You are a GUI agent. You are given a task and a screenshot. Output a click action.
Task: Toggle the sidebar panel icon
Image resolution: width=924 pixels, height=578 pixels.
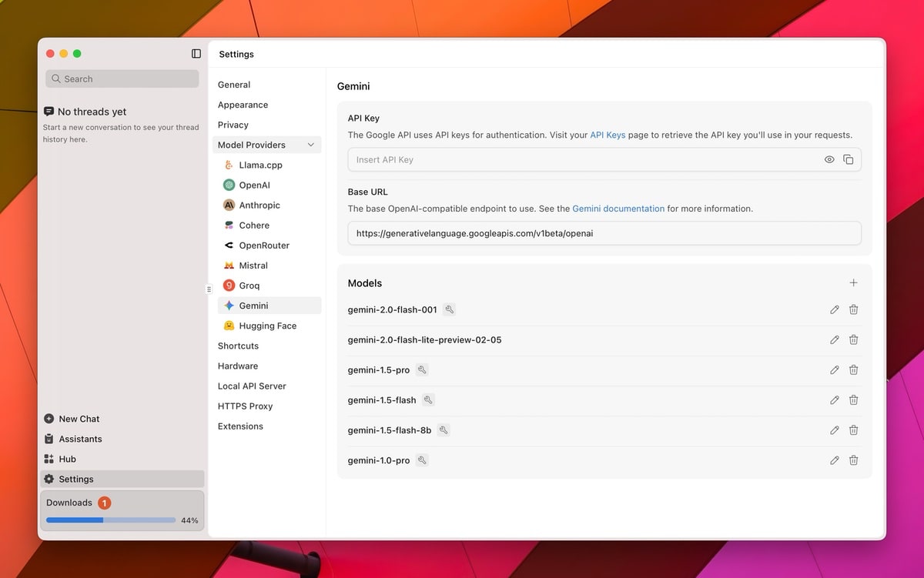click(196, 54)
